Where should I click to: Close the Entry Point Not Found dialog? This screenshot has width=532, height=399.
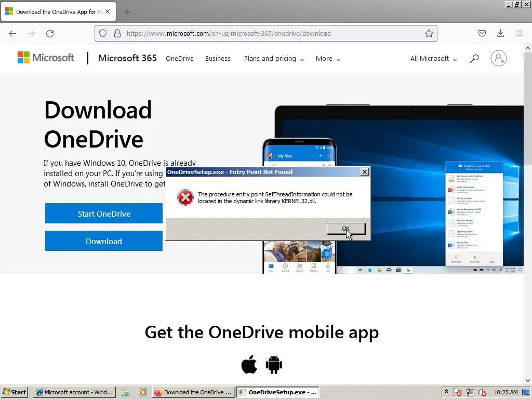coord(364,171)
